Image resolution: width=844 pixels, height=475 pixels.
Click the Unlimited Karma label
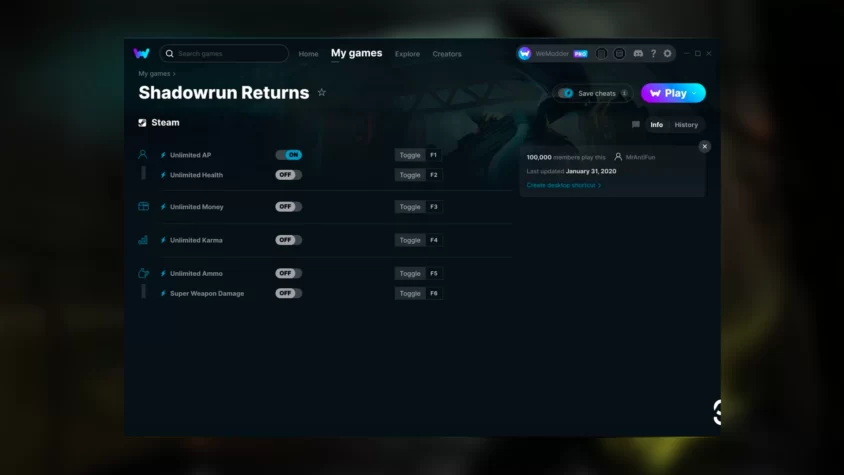(x=196, y=240)
